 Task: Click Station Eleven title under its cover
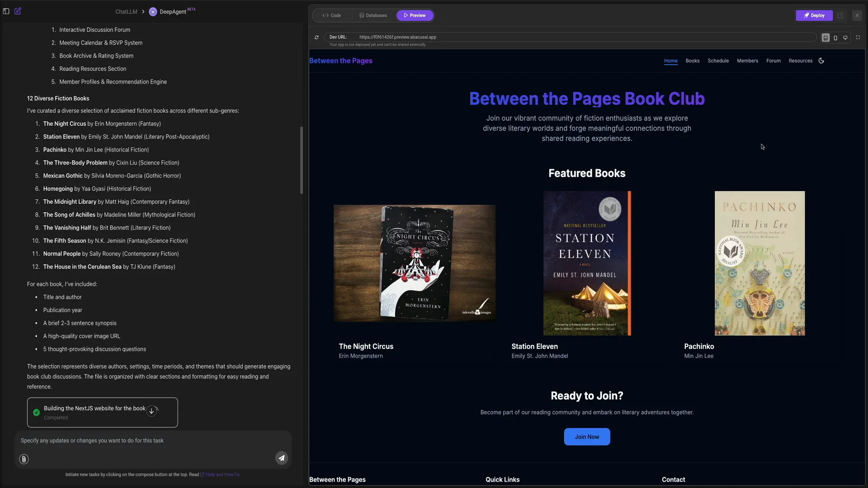(x=534, y=347)
